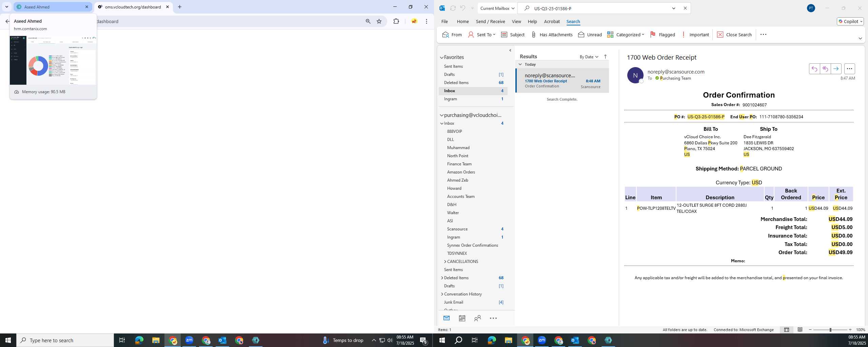Open the By Date sort dropdown
The image size is (868, 347).
click(589, 57)
